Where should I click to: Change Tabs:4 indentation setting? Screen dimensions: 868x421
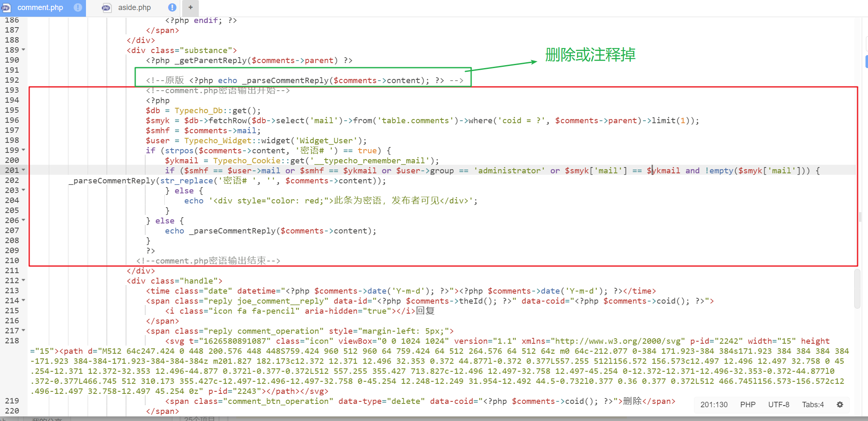813,404
